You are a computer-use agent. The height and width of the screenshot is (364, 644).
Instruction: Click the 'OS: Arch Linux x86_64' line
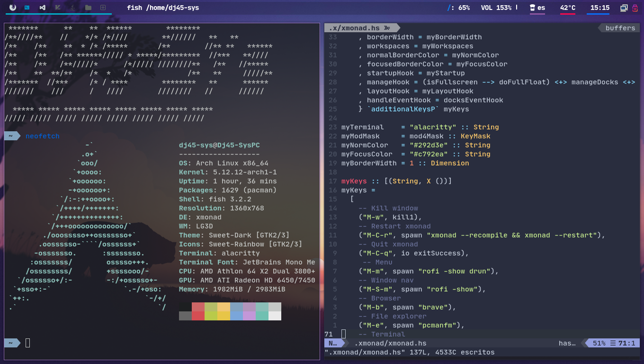pyautogui.click(x=224, y=163)
